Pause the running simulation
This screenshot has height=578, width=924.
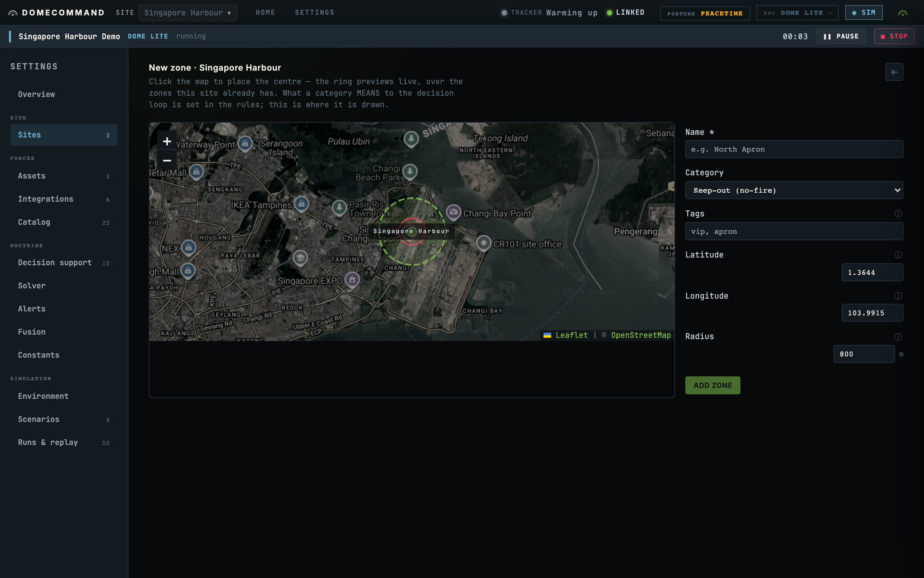tap(841, 36)
